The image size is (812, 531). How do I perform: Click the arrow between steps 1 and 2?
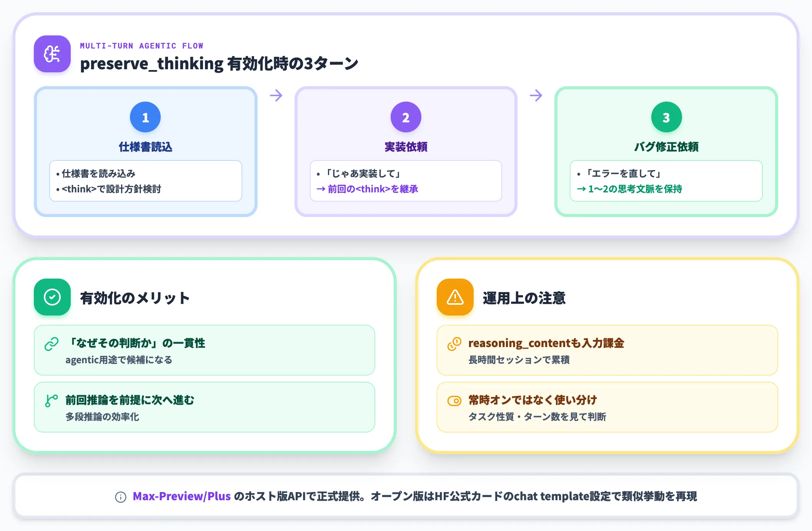click(x=276, y=95)
